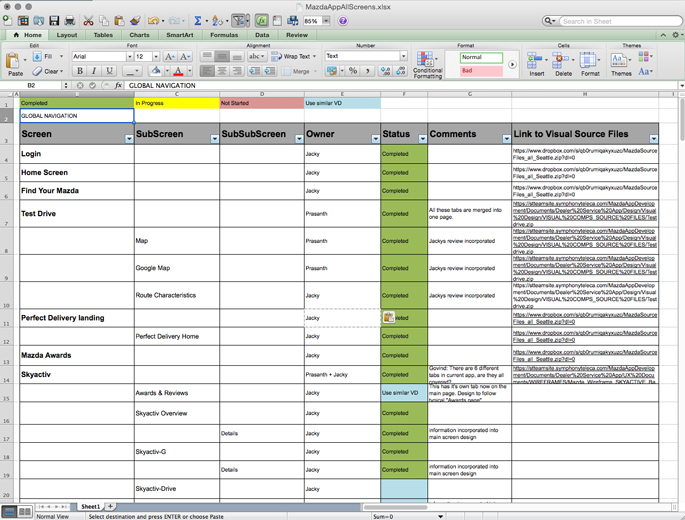Toggle the formula builder fx button
685x520 pixels.
coord(262,21)
